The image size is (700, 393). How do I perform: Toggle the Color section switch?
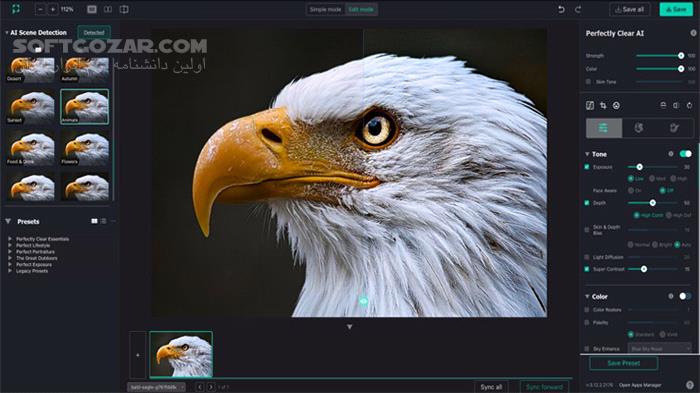685,296
